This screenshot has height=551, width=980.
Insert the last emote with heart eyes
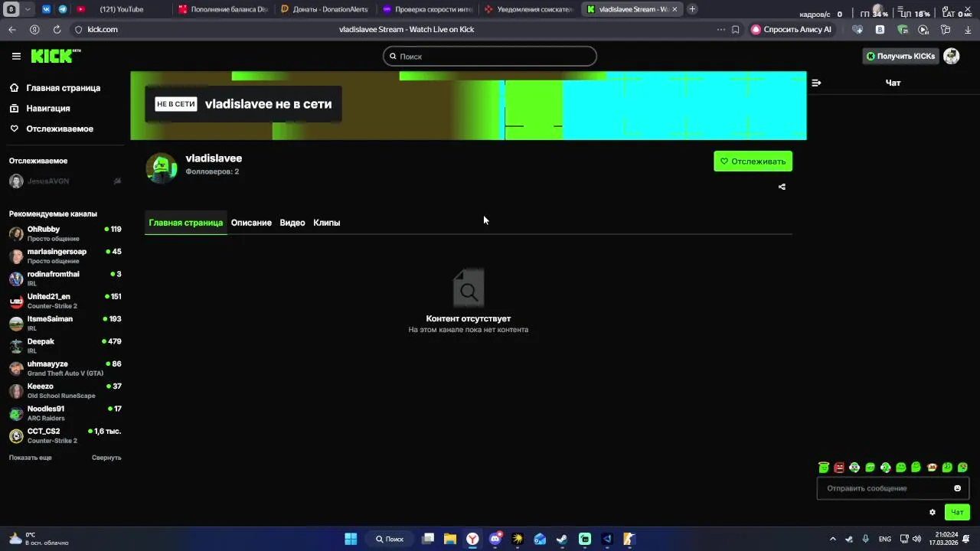pos(962,468)
